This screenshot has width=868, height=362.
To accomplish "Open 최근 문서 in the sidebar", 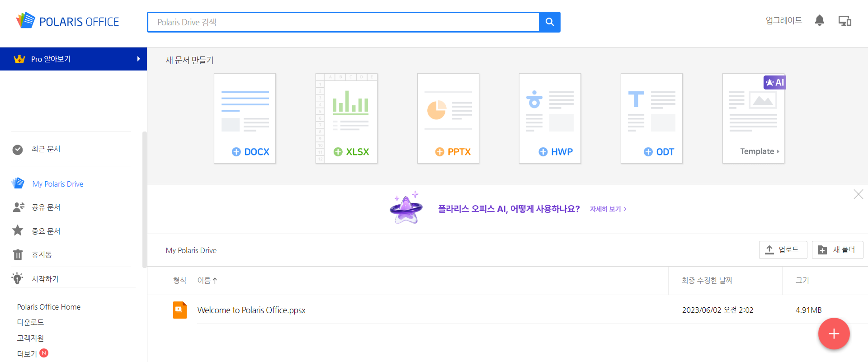I will click(x=46, y=149).
